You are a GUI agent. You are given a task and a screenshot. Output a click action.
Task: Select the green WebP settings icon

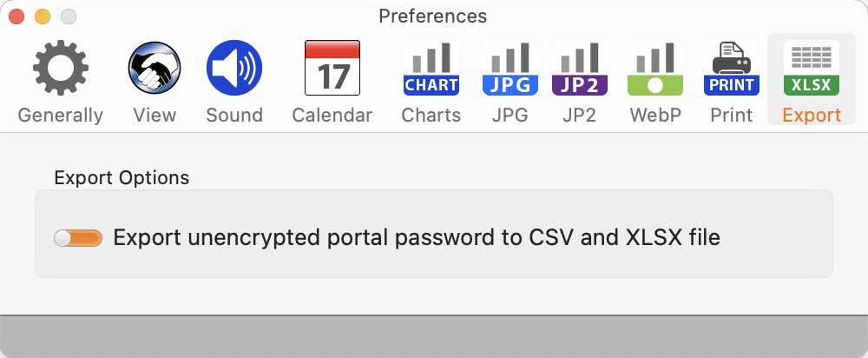coord(654,68)
